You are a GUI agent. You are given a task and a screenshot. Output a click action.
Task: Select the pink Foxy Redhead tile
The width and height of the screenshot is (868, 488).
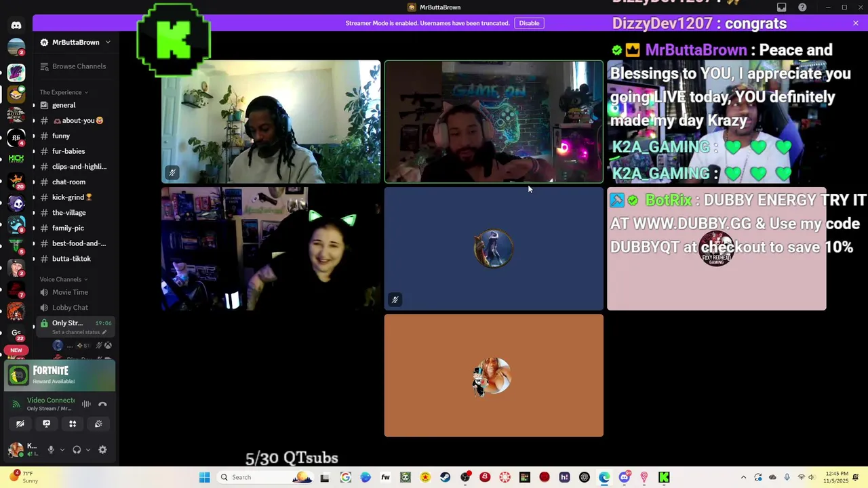tap(717, 249)
